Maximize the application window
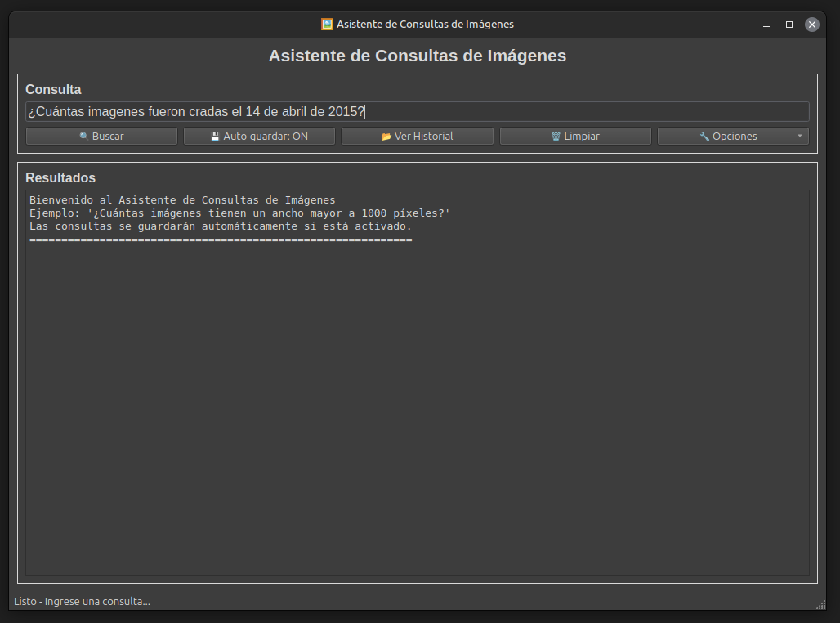Image resolution: width=840 pixels, height=623 pixels. [789, 25]
